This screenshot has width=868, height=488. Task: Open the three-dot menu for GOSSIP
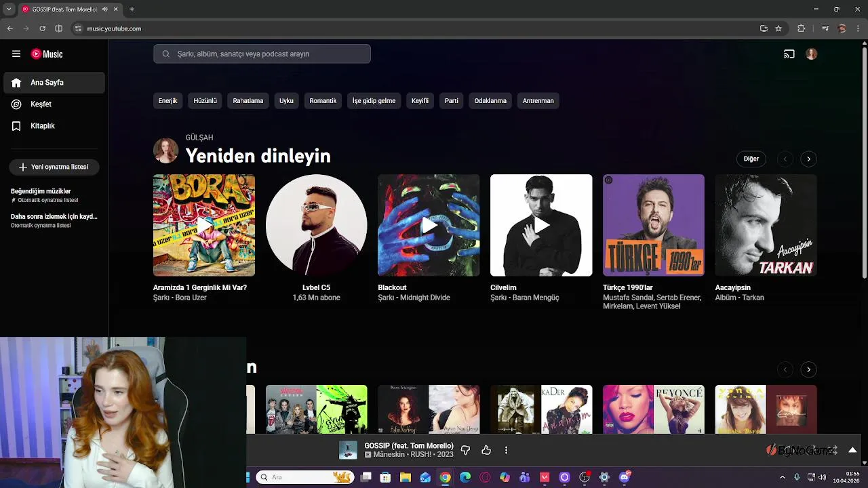pyautogui.click(x=506, y=450)
